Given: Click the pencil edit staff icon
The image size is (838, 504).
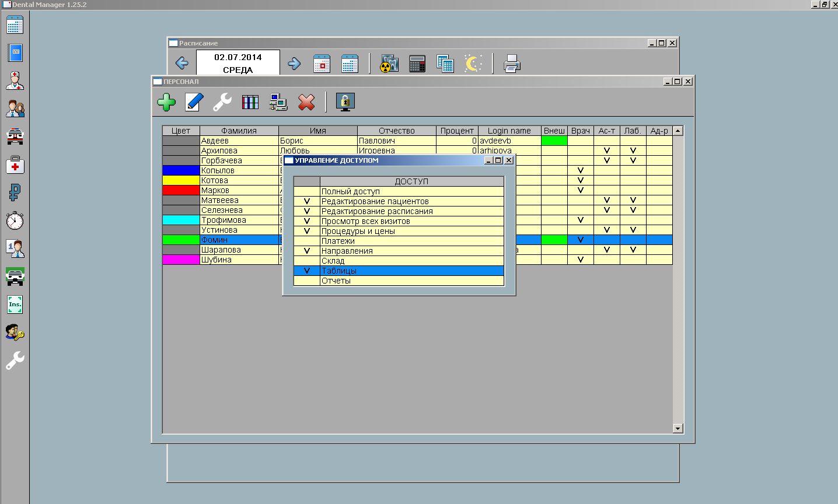Looking at the screenshot, I should click(x=194, y=103).
